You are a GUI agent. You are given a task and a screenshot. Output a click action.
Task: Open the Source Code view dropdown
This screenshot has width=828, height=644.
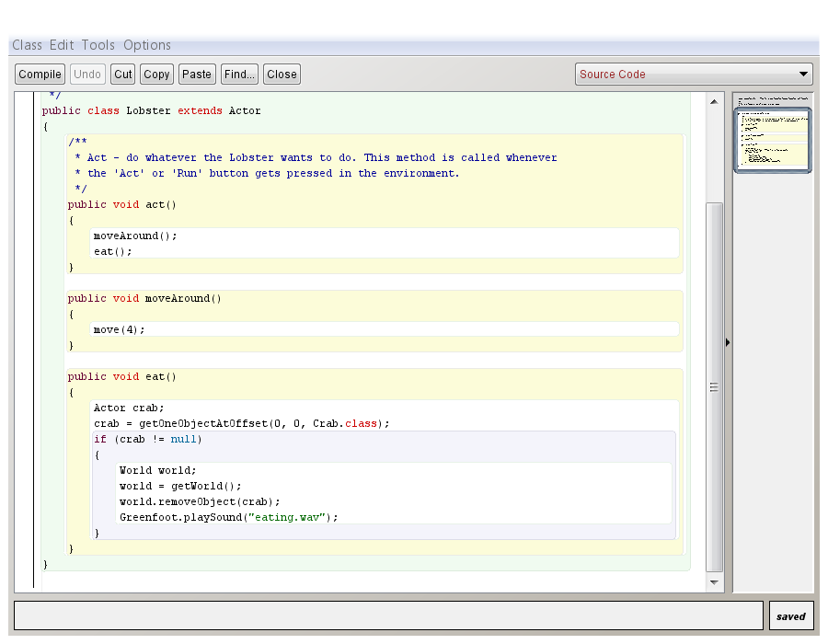pos(694,75)
